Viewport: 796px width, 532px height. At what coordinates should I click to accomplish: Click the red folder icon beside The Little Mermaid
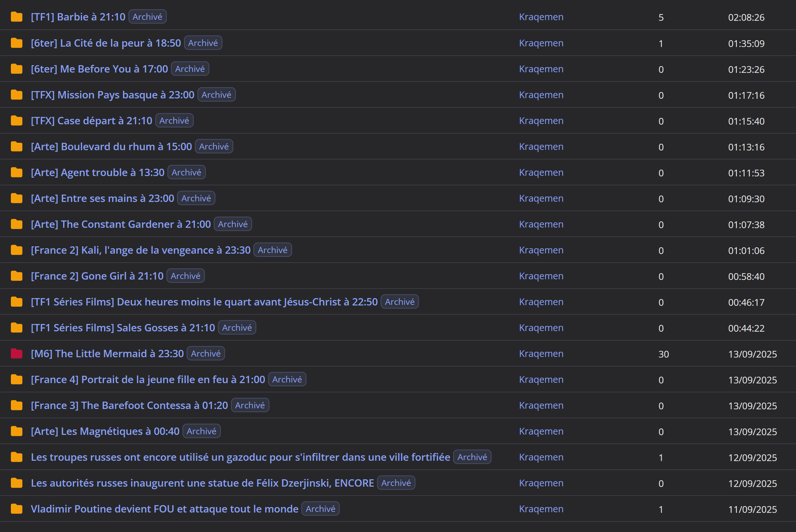click(x=16, y=353)
